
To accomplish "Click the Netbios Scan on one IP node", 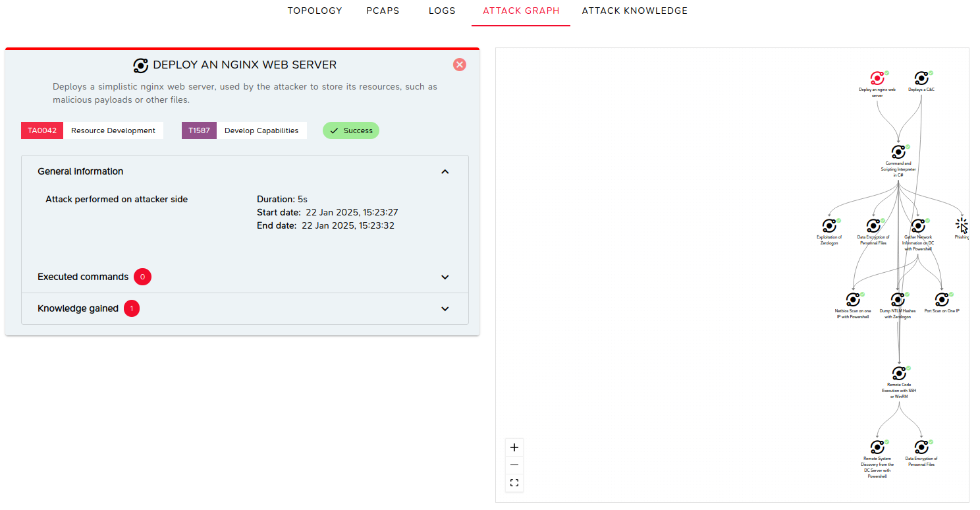I will pyautogui.click(x=853, y=300).
